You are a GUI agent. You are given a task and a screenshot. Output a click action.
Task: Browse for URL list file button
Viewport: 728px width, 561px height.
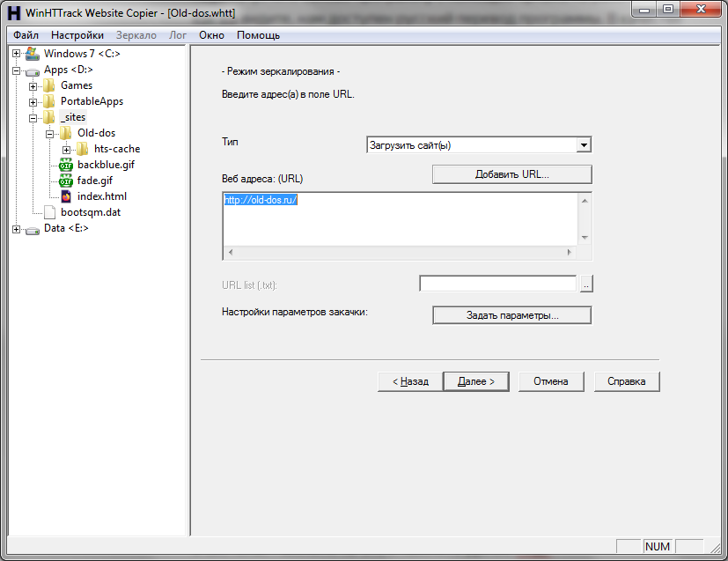point(586,284)
